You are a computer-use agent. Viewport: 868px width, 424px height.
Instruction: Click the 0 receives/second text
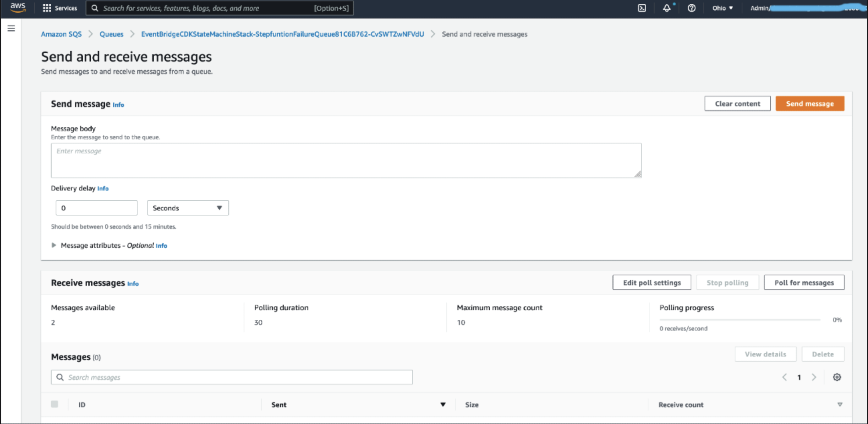683,329
